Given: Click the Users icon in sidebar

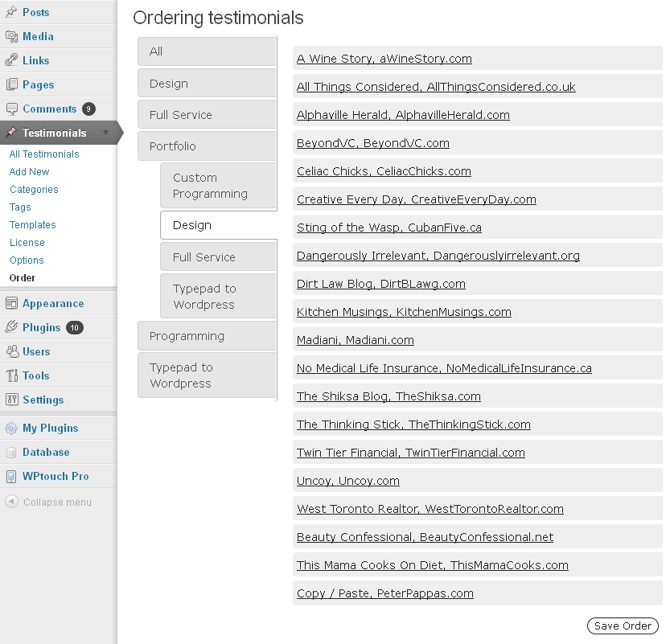Looking at the screenshot, I should pos(12,351).
